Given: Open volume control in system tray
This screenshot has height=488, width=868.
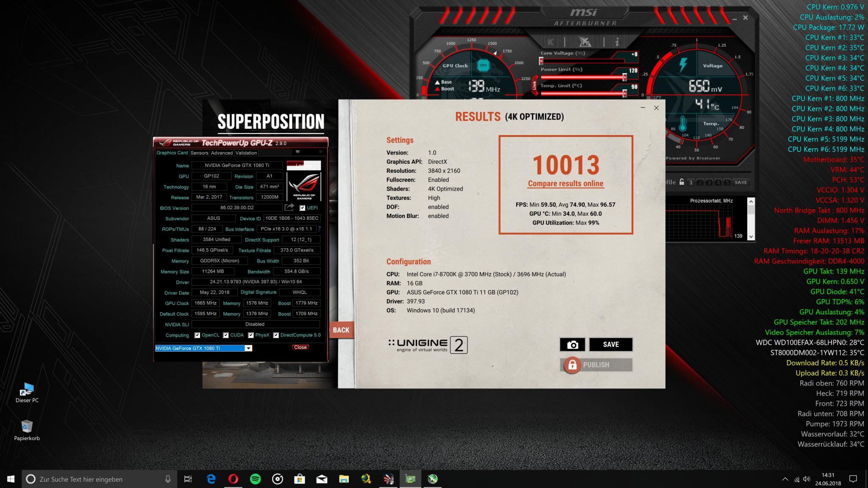Looking at the screenshot, I should 807,479.
